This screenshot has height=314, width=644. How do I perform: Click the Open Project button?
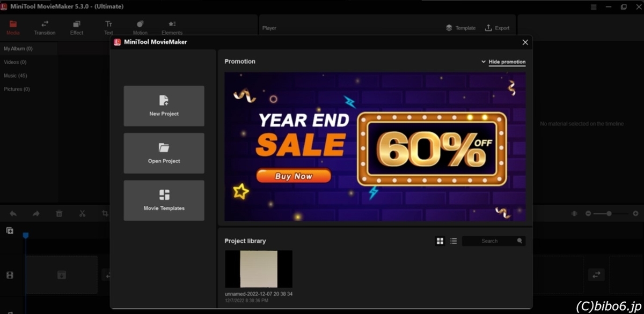coord(164,153)
